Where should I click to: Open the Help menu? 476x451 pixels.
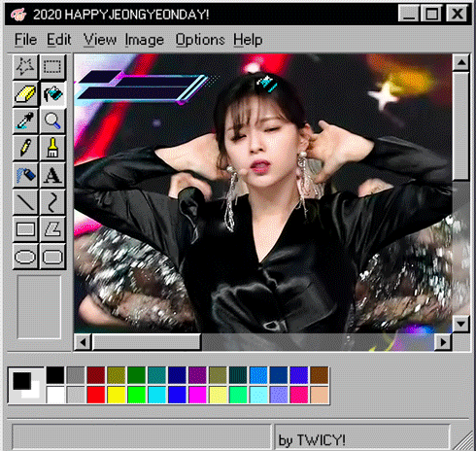[x=248, y=40]
